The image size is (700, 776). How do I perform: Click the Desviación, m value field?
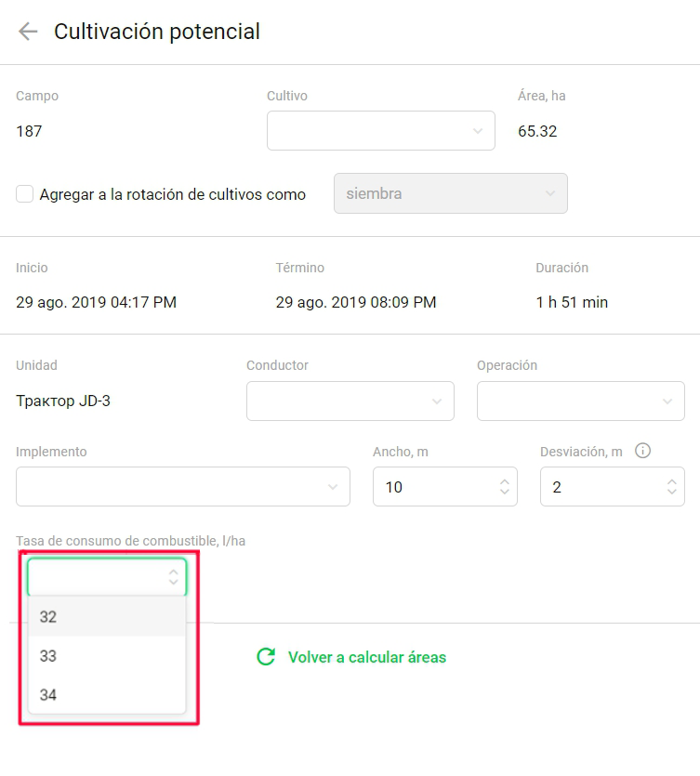click(x=595, y=486)
